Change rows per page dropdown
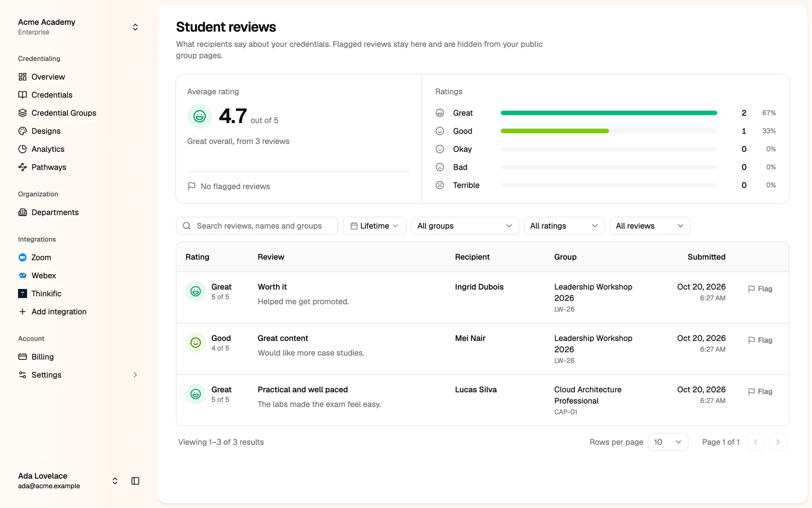812x508 pixels. point(668,442)
